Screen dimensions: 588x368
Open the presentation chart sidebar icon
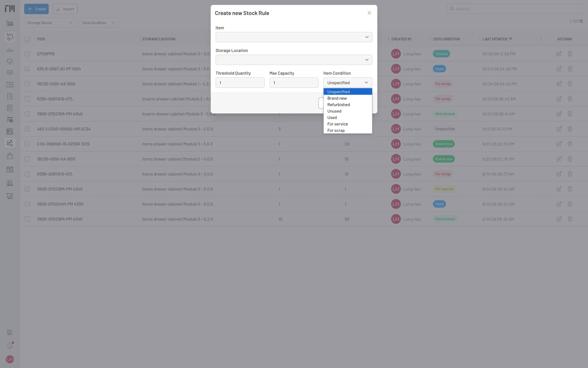[10, 196]
